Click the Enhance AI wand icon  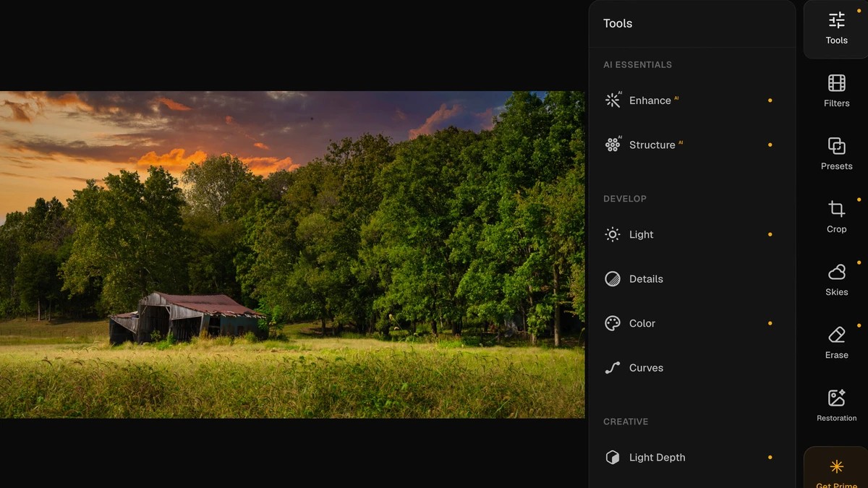(x=613, y=100)
